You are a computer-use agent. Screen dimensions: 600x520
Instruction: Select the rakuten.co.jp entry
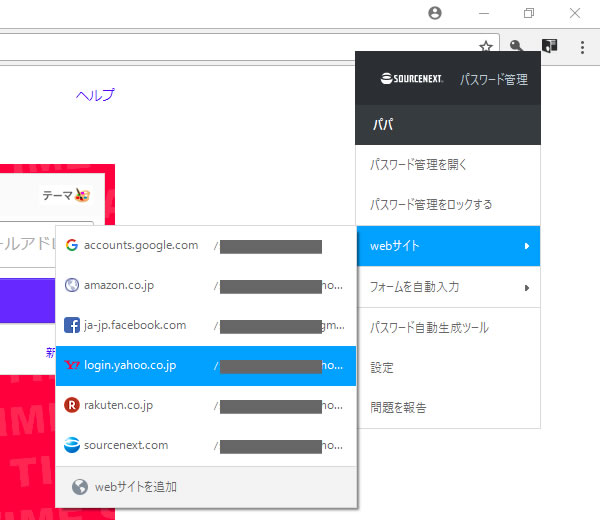pos(206,406)
